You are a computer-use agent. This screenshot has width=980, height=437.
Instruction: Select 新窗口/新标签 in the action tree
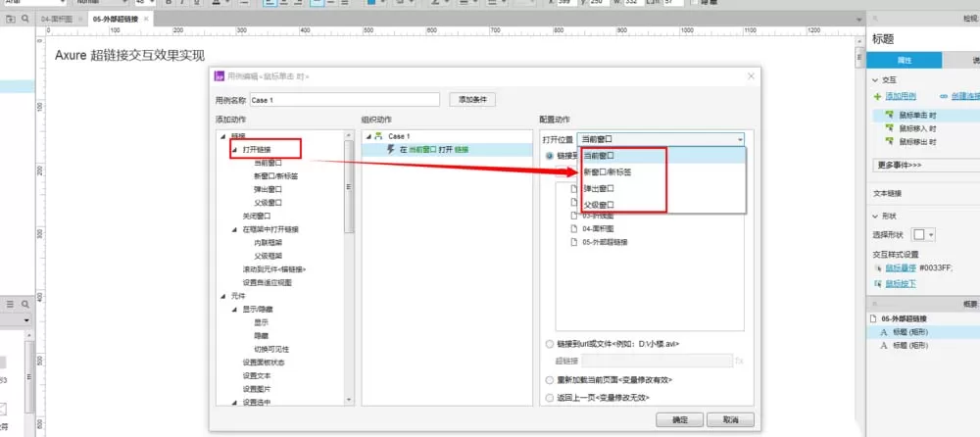(275, 175)
